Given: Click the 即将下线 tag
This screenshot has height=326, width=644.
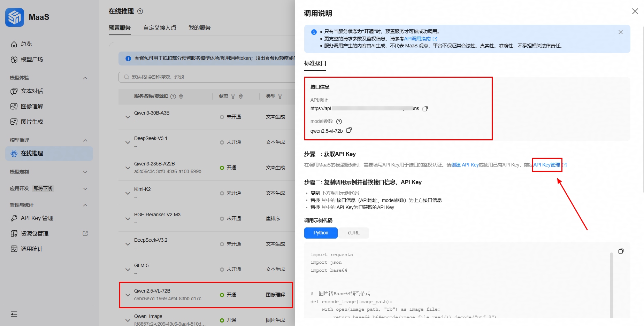Looking at the screenshot, I should tap(43, 188).
